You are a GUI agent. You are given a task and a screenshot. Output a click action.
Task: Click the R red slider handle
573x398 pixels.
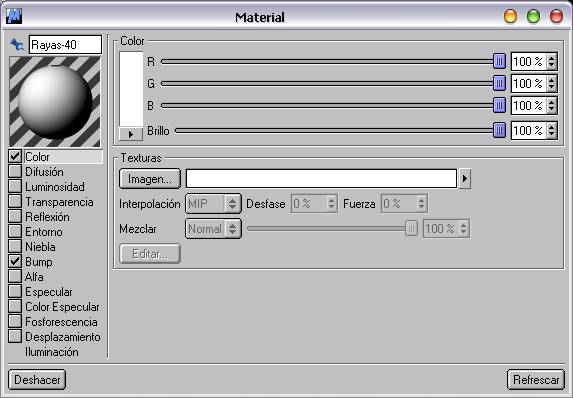(x=499, y=61)
